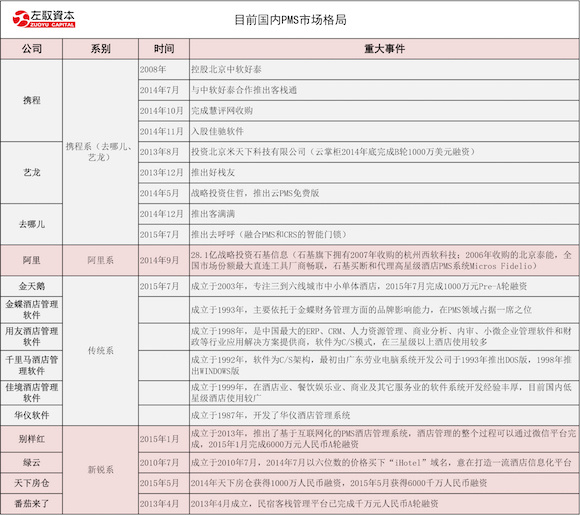Select the 艺龙 company cell
The image size is (580, 515).
click(31, 172)
